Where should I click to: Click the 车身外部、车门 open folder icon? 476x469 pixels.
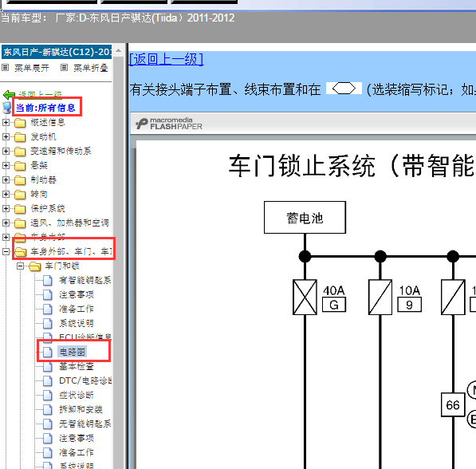coord(21,252)
